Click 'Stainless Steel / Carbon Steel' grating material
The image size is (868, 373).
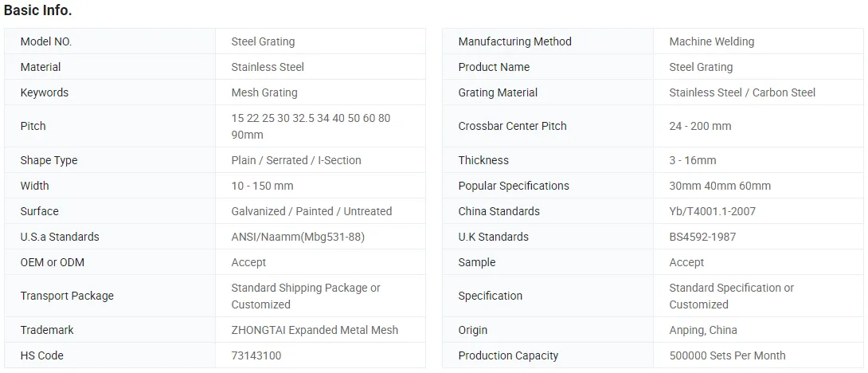tap(742, 92)
